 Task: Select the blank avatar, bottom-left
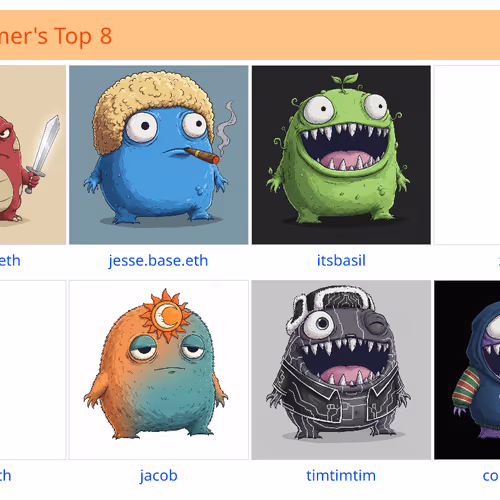(33, 370)
